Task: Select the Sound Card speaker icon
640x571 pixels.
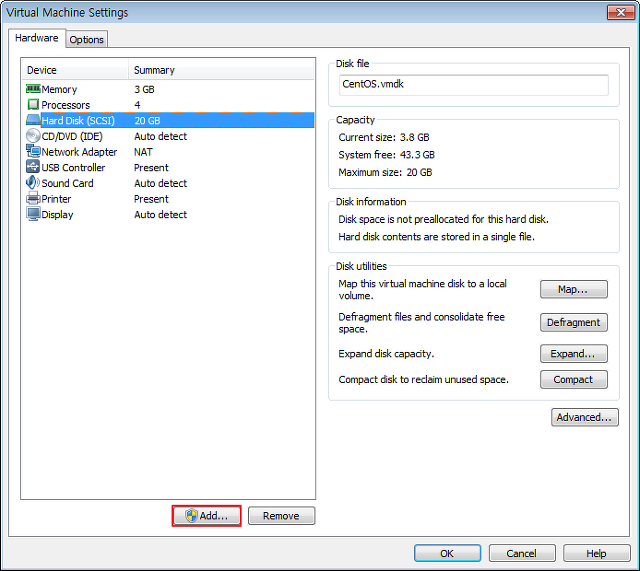Action: pyautogui.click(x=33, y=183)
